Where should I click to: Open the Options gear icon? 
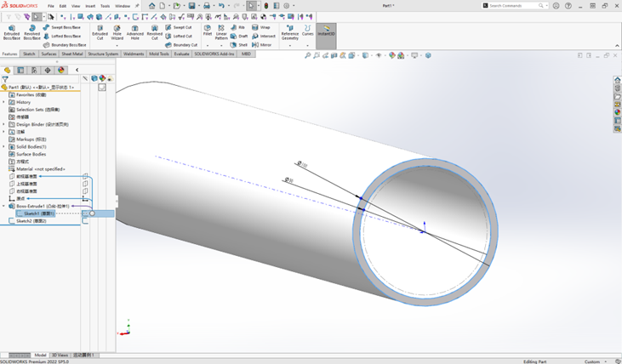point(287,6)
